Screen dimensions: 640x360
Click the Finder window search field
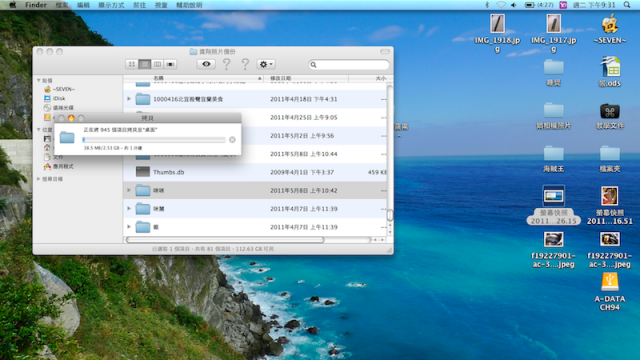349,64
